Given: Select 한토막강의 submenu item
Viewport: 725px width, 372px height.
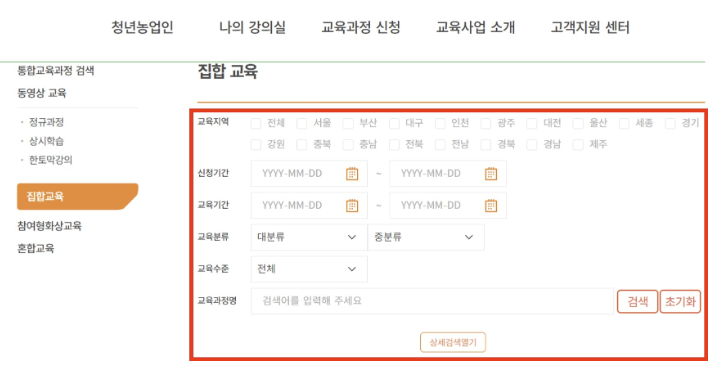Looking at the screenshot, I should 51,160.
